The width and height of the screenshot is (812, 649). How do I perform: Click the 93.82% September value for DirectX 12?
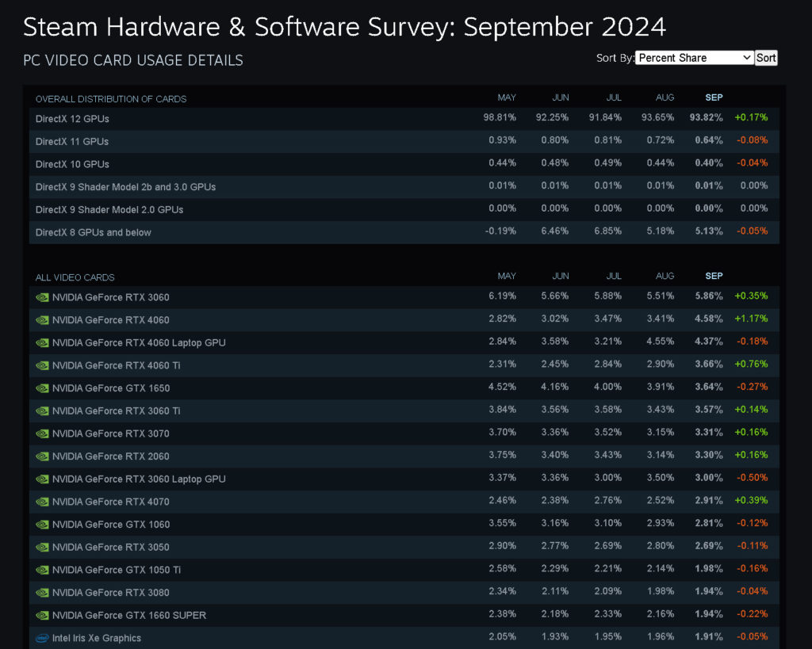[706, 118]
